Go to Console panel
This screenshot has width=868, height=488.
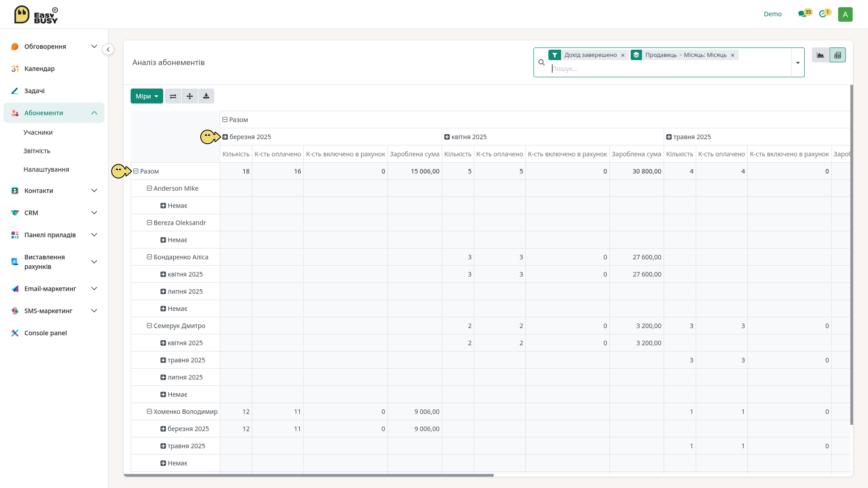tap(46, 333)
